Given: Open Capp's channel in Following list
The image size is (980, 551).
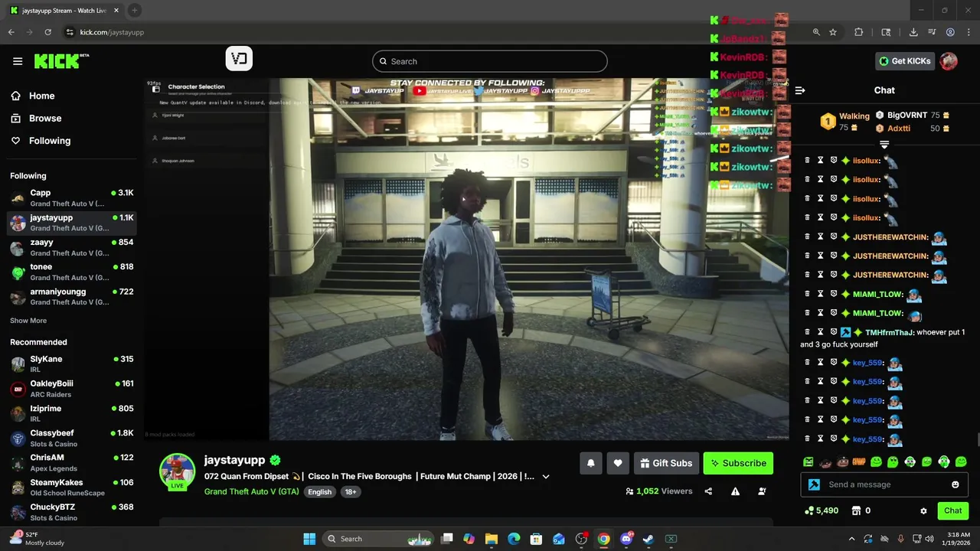Looking at the screenshot, I should [x=72, y=197].
